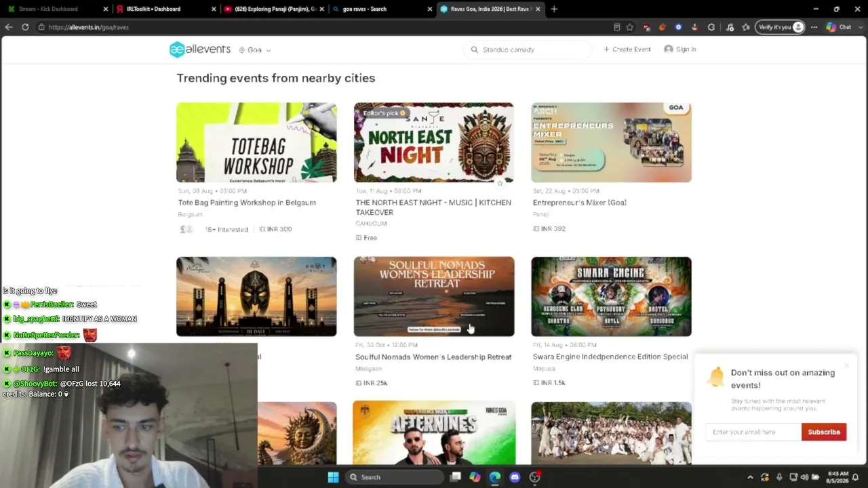Open immersive reader view in address bar
868x488 pixels.
coord(616,27)
